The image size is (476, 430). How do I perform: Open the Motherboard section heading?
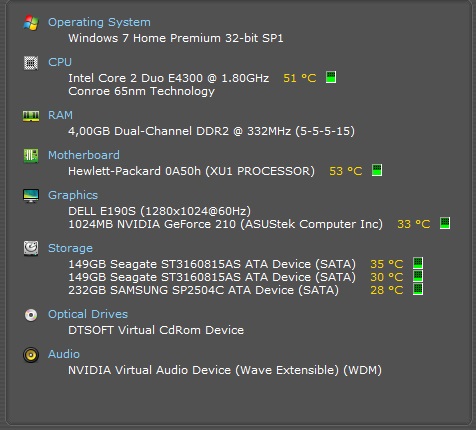pyautogui.click(x=84, y=155)
